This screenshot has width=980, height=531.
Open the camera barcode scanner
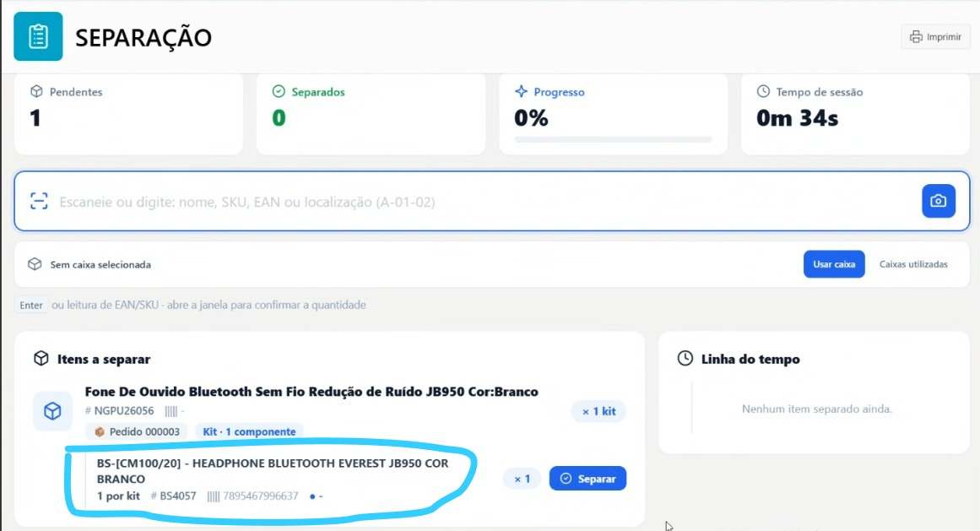point(938,201)
